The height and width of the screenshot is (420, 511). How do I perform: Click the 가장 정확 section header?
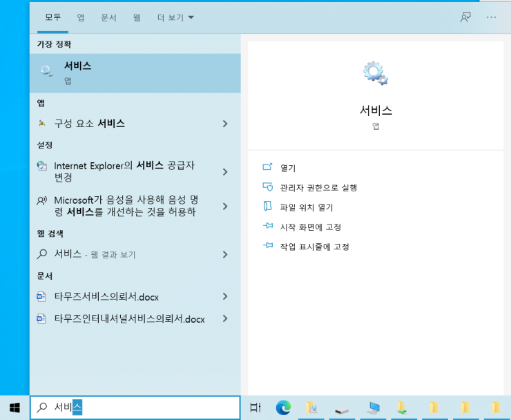(54, 44)
